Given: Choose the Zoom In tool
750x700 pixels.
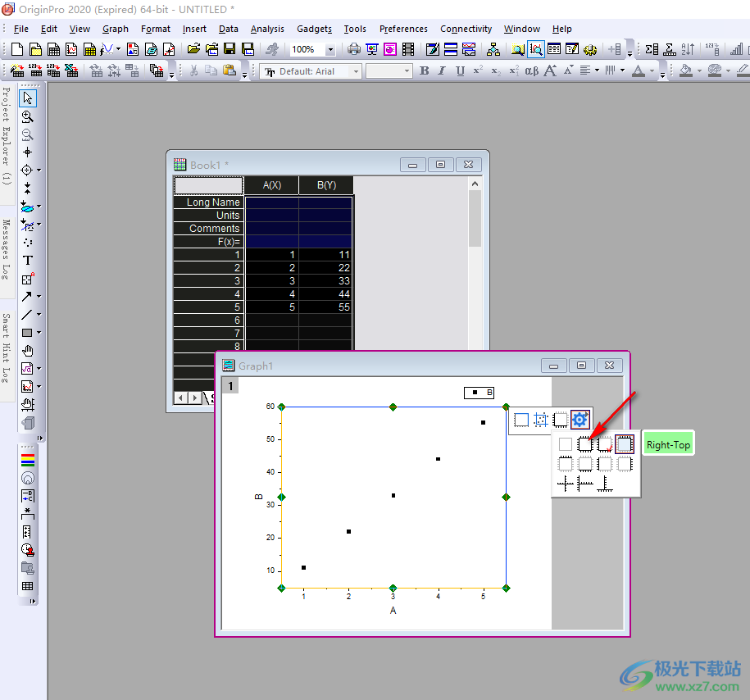Looking at the screenshot, I should (x=28, y=116).
